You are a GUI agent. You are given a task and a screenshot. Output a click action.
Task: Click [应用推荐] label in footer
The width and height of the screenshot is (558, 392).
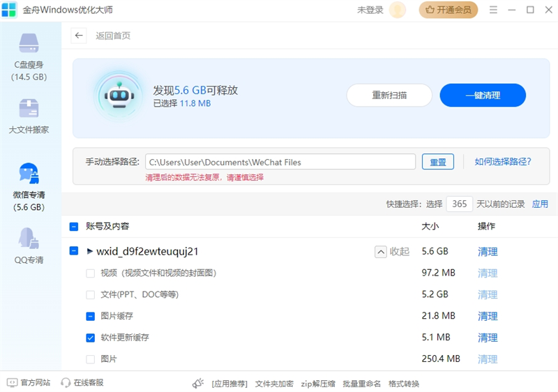(x=229, y=384)
